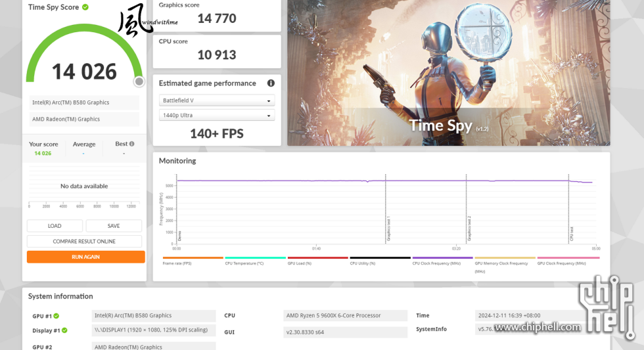
Task: Open the Estimated game performance info icon
Action: (x=271, y=83)
